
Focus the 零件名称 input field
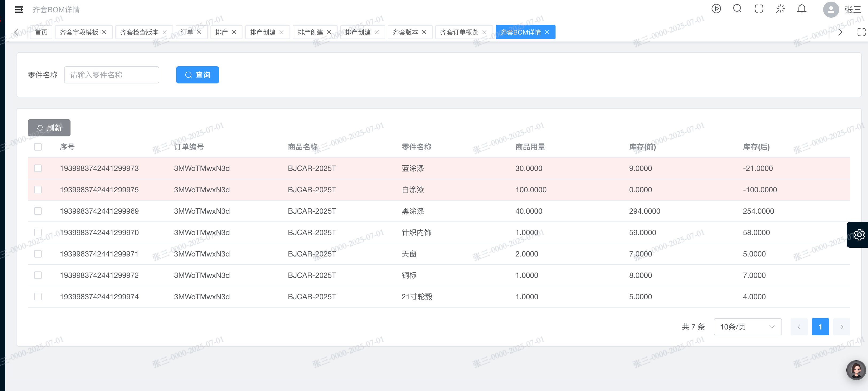(x=111, y=75)
